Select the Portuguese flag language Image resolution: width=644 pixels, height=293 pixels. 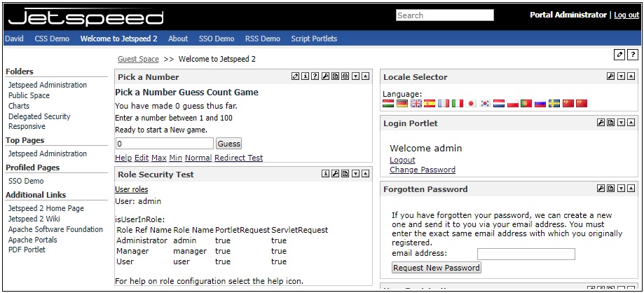[x=526, y=104]
